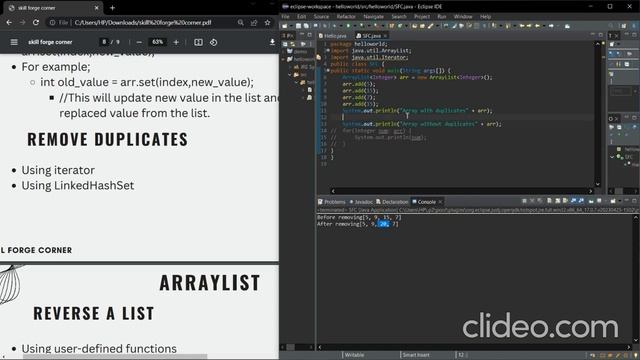Viewport: 640px width, 360px height.
Task: Click the PDF viewer horizontal scrollbar
Action: [x=114, y=357]
